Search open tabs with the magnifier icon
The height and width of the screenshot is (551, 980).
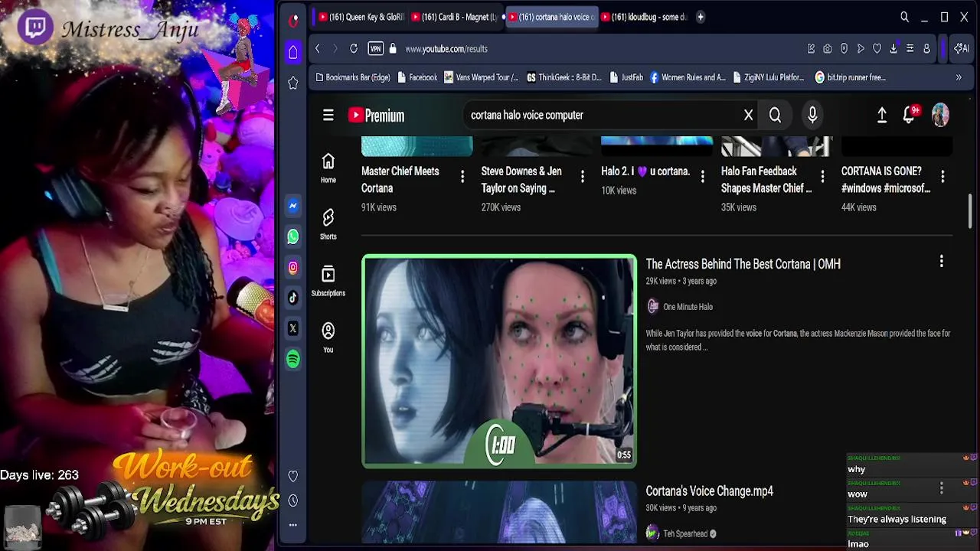tap(904, 17)
